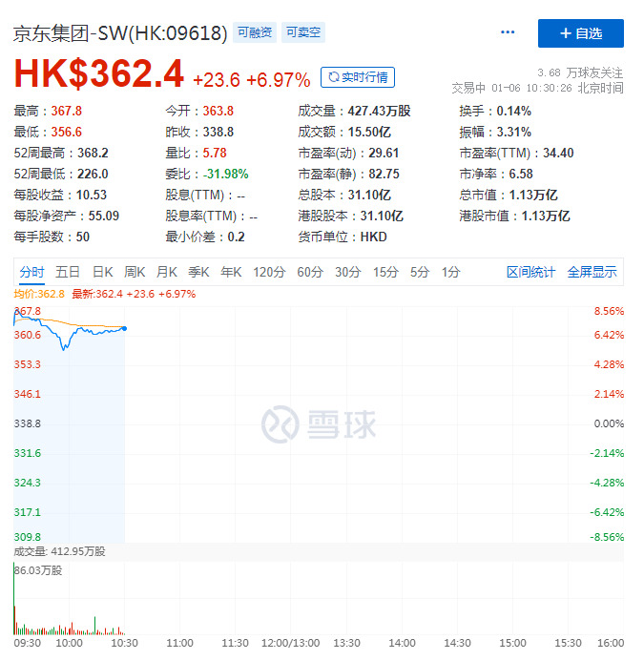Open the 季K chart tab
The image size is (644, 660).
[x=198, y=272]
